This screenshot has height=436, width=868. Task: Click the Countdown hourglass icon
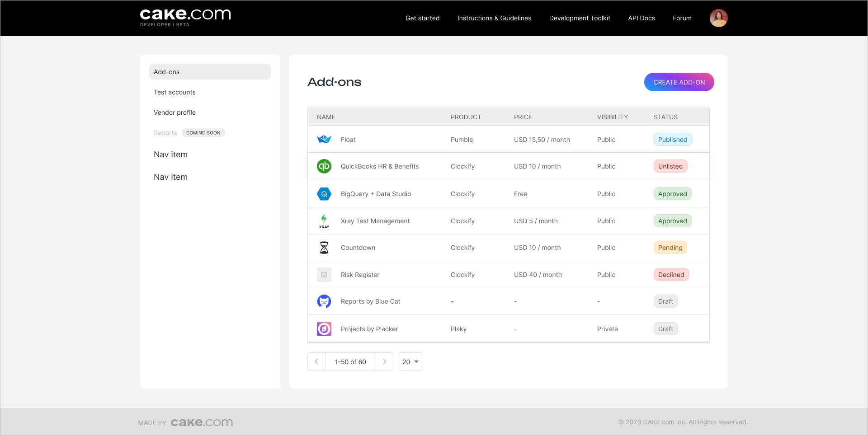(324, 248)
